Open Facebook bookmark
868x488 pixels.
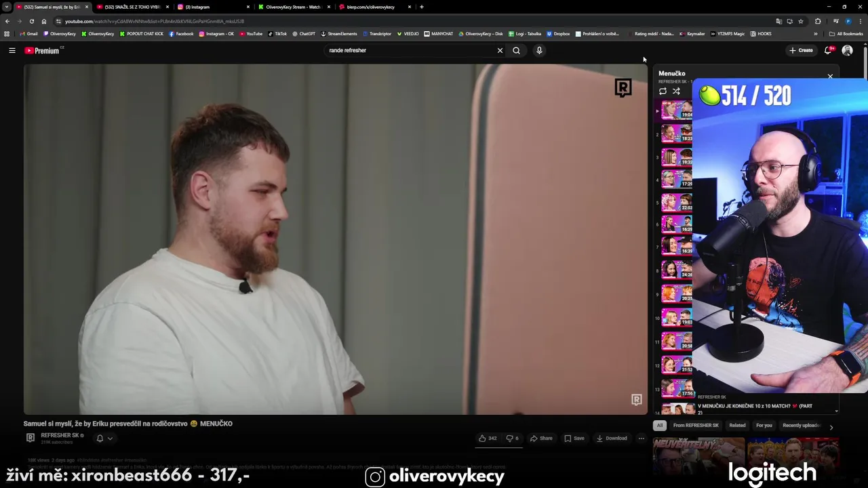point(181,33)
